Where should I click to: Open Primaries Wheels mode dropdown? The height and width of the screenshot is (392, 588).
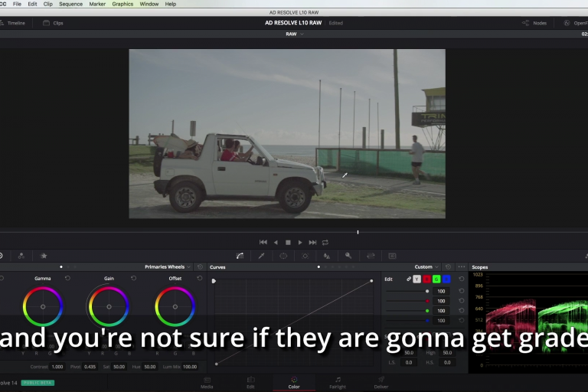tap(168, 266)
